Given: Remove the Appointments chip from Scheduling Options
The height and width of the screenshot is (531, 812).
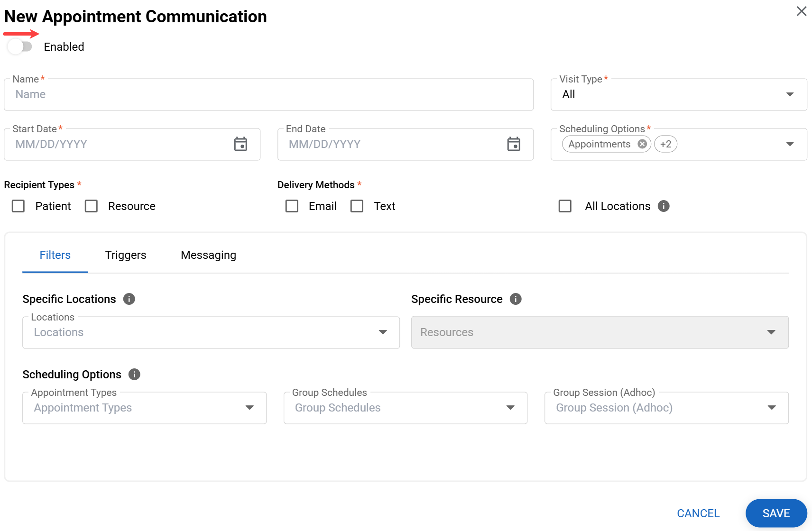Looking at the screenshot, I should pos(642,144).
